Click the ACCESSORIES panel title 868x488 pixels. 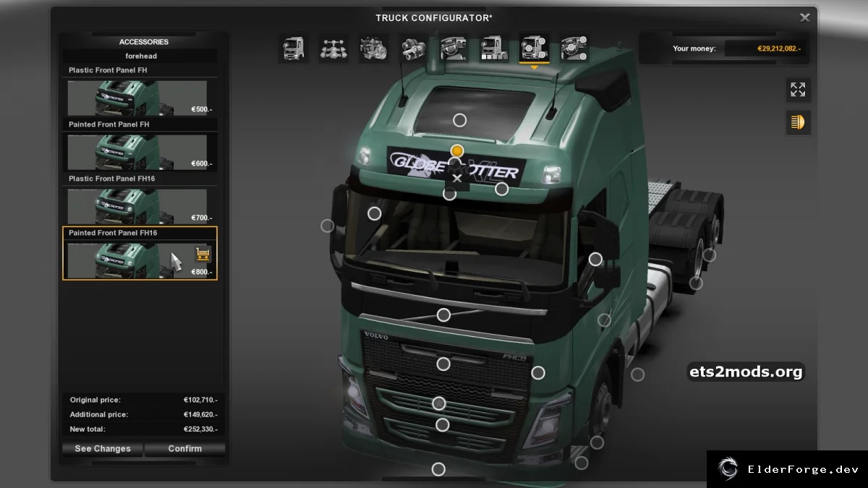pos(144,42)
